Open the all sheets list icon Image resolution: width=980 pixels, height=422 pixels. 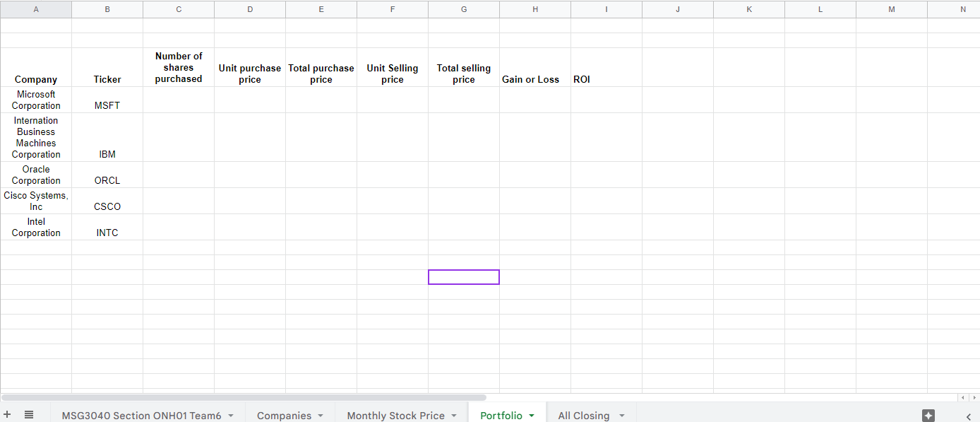click(29, 414)
